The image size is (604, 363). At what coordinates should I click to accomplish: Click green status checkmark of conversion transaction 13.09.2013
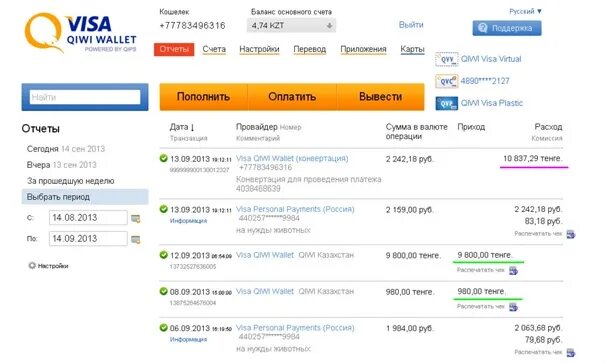[x=164, y=158]
